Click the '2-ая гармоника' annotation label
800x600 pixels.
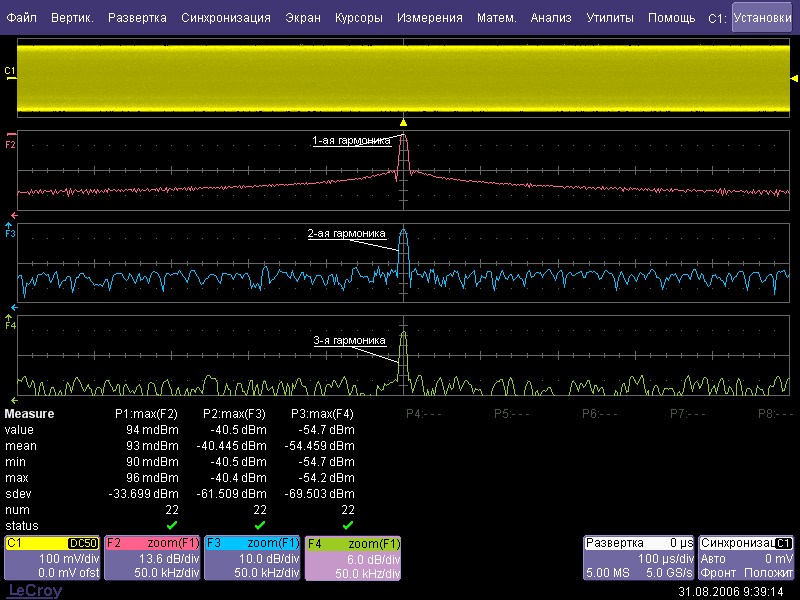click(346, 234)
